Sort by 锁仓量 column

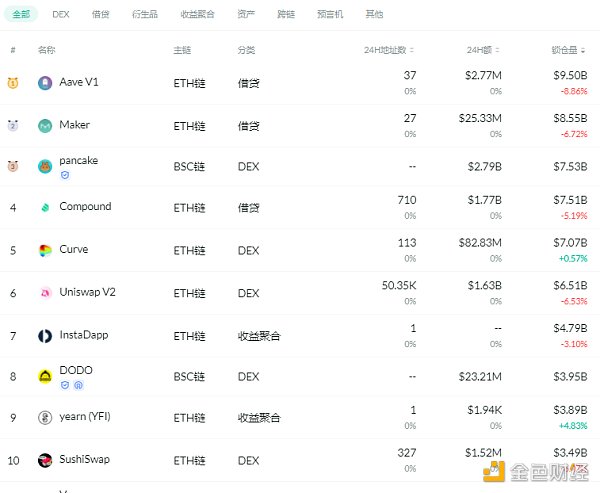pyautogui.click(x=568, y=50)
